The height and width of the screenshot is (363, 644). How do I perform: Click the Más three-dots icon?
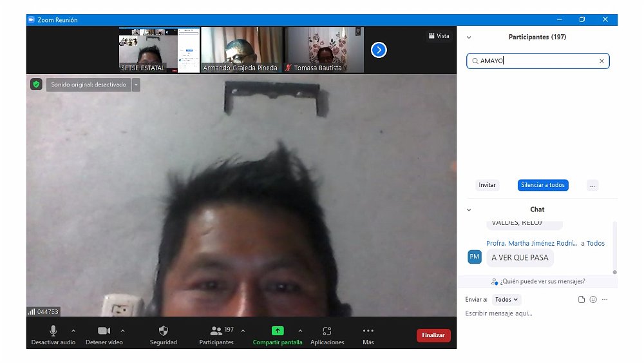(368, 331)
